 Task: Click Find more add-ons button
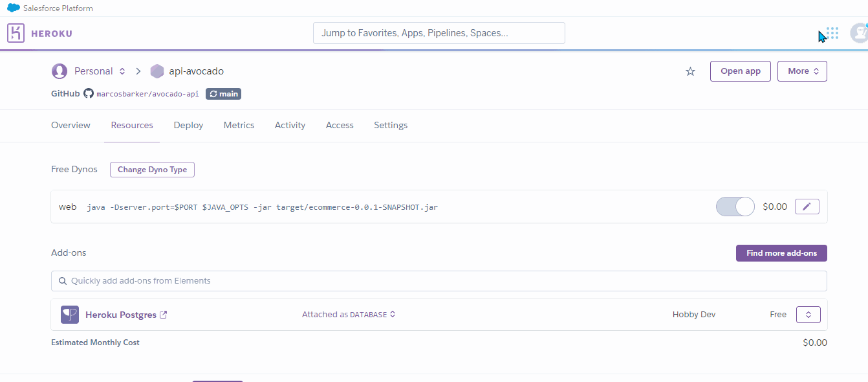[781, 253]
